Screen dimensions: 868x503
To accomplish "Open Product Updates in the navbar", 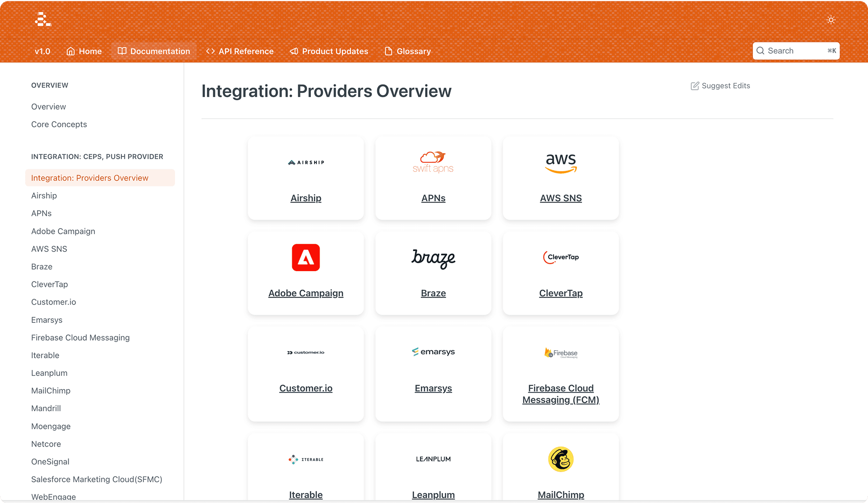I will point(329,51).
